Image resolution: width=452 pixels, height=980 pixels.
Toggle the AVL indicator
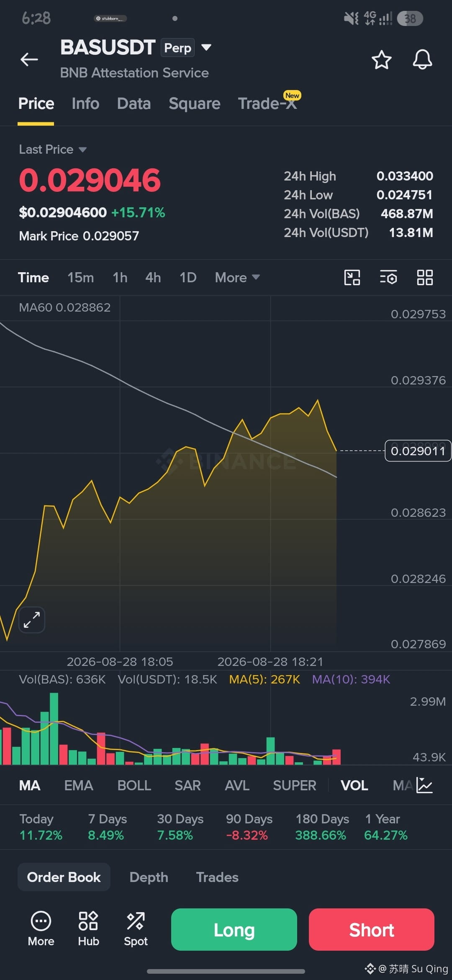(237, 785)
